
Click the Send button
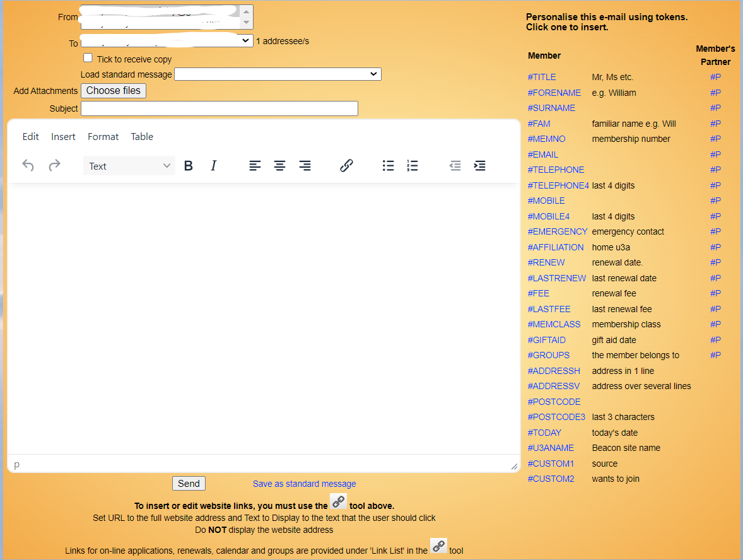189,483
